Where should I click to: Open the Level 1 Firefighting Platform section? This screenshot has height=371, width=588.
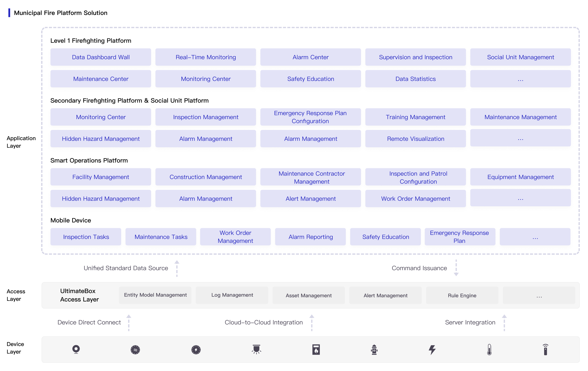click(x=91, y=41)
